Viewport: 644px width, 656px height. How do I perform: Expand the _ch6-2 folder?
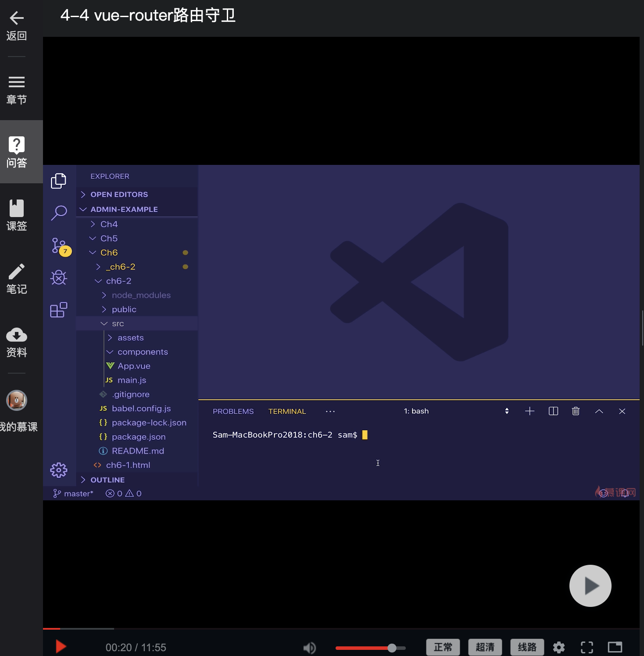pos(137,267)
